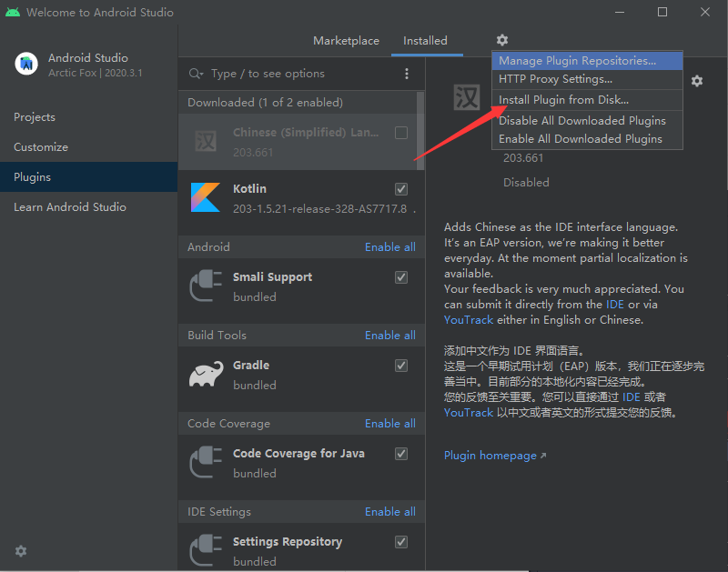Click the Android Studio logo icon in the sidebar

coord(26,64)
